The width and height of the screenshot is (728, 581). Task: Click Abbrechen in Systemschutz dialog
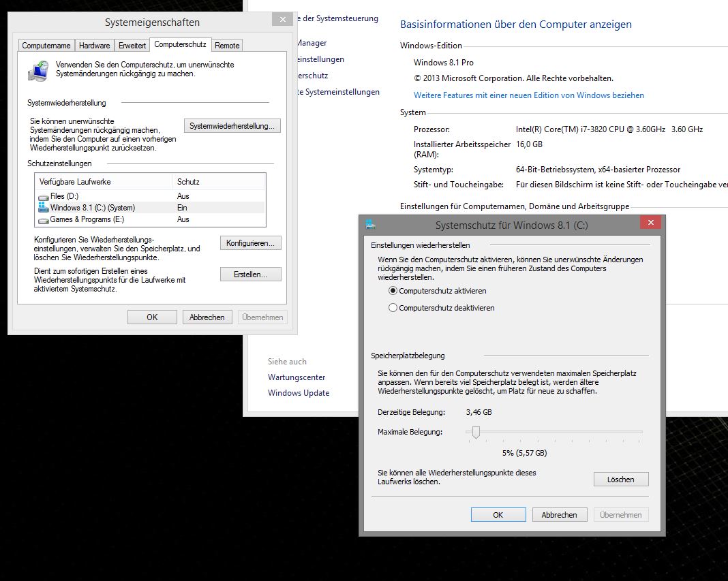[560, 515]
